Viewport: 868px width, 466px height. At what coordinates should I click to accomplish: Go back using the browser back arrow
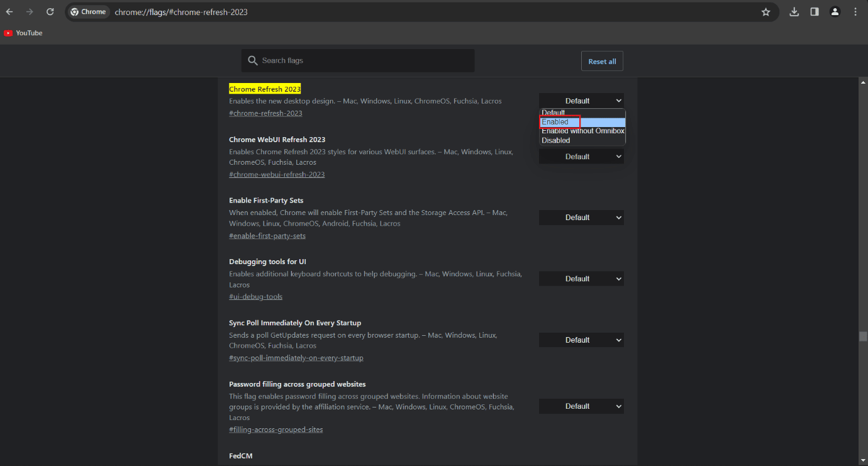pos(9,12)
